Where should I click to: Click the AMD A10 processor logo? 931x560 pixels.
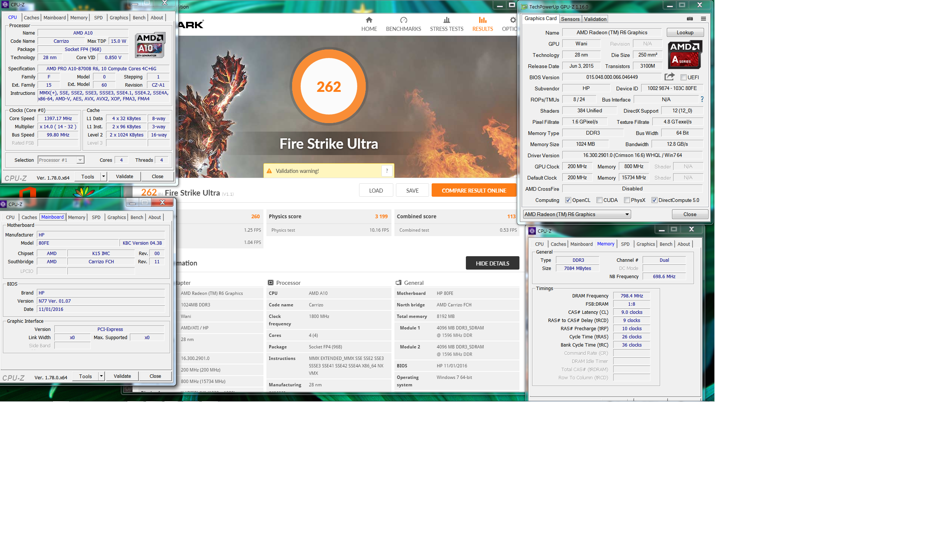click(150, 45)
